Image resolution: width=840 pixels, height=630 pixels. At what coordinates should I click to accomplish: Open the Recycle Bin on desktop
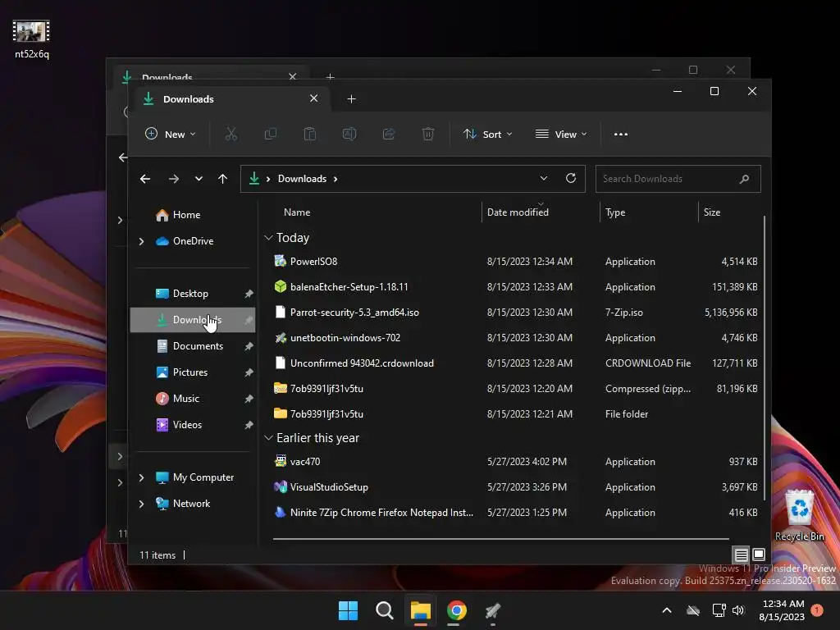[x=799, y=515]
